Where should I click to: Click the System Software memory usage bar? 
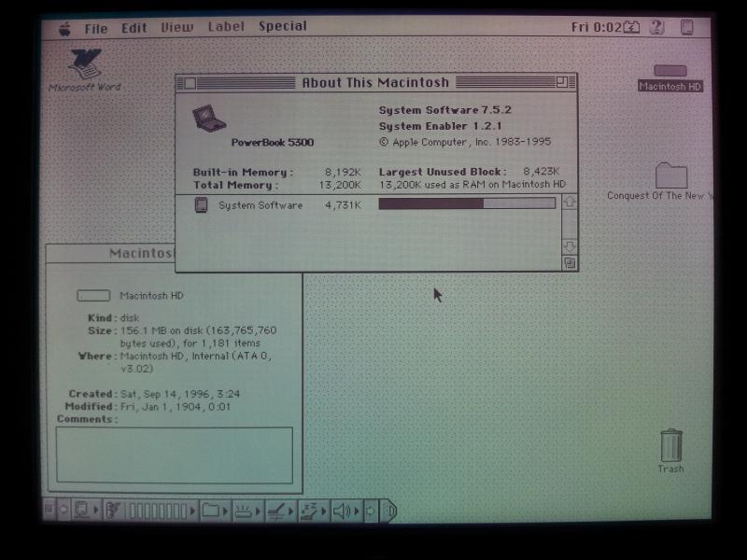(x=467, y=203)
